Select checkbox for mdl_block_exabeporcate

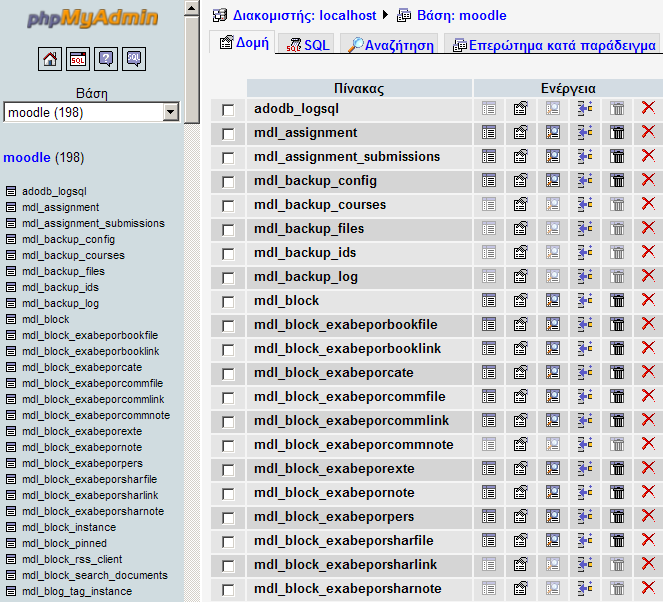[228, 374]
